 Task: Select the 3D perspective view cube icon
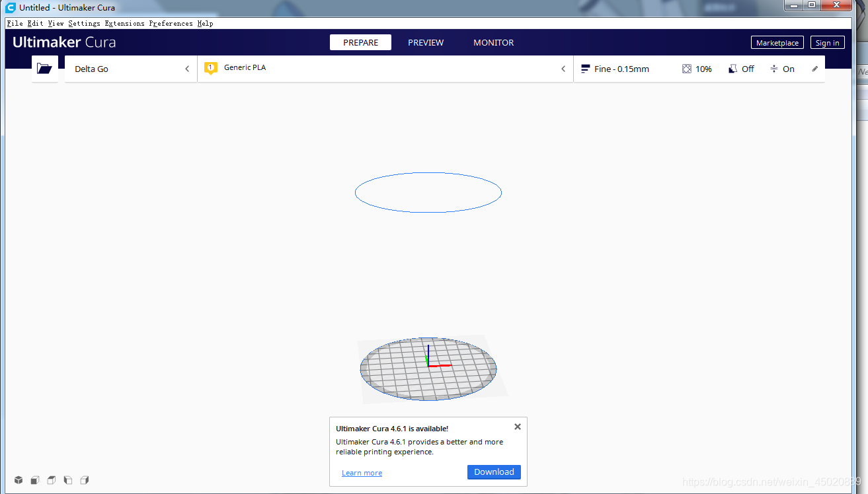coord(19,480)
